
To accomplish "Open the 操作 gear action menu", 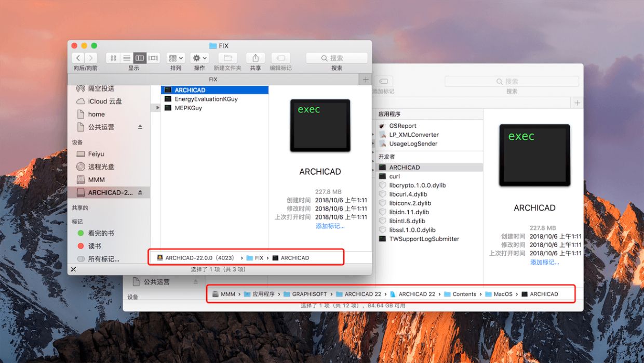I will [x=199, y=58].
